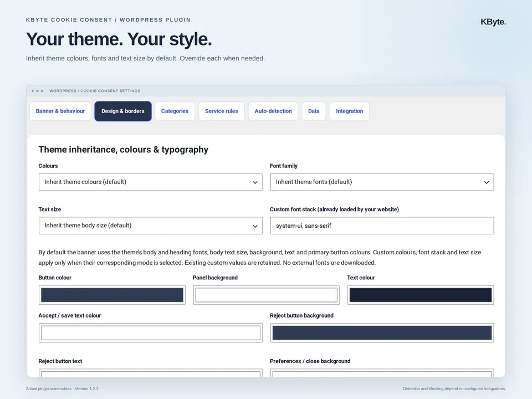Click the 'Reject button text' label
532x399 pixels.
pos(60,361)
